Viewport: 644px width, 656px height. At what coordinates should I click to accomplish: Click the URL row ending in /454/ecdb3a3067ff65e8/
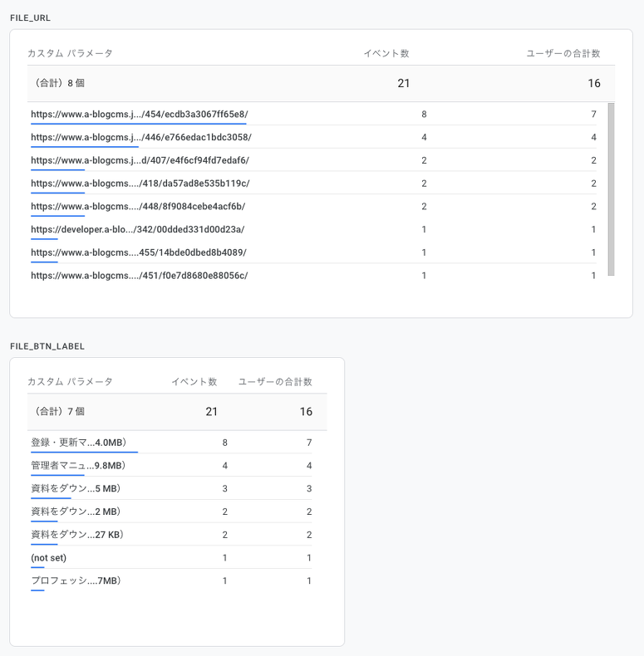point(140,114)
